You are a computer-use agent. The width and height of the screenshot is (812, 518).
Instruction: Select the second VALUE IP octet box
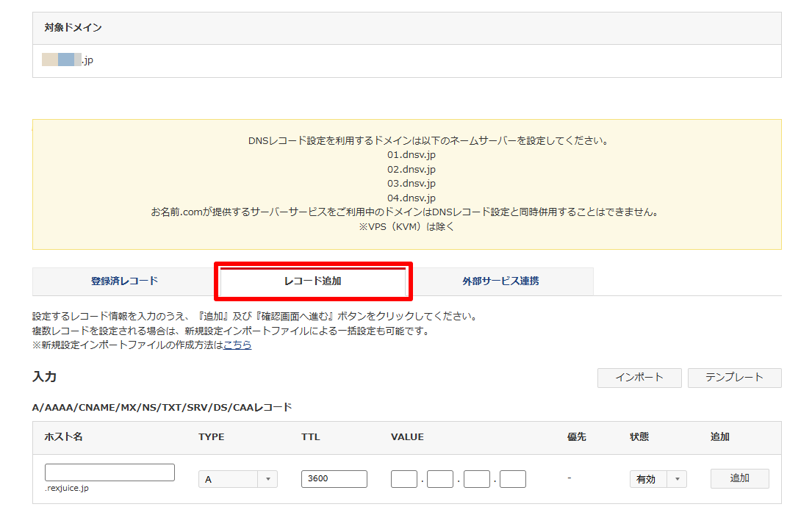pos(440,479)
